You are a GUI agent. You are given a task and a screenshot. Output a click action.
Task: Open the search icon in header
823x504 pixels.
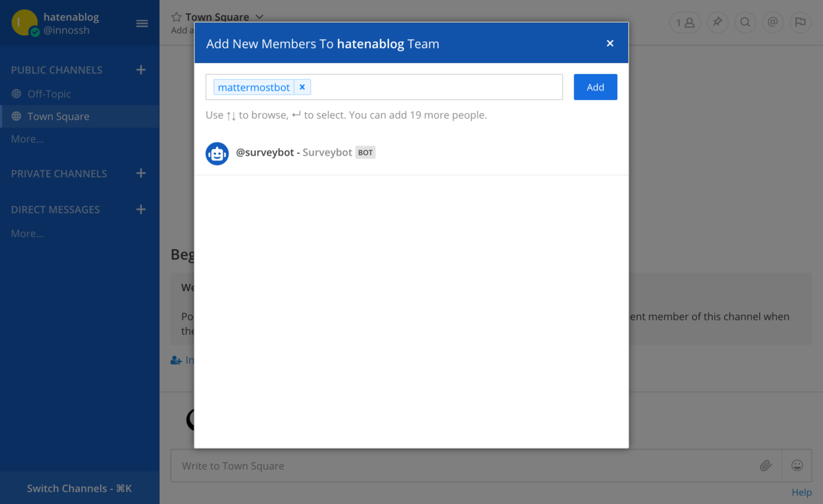pyautogui.click(x=744, y=23)
